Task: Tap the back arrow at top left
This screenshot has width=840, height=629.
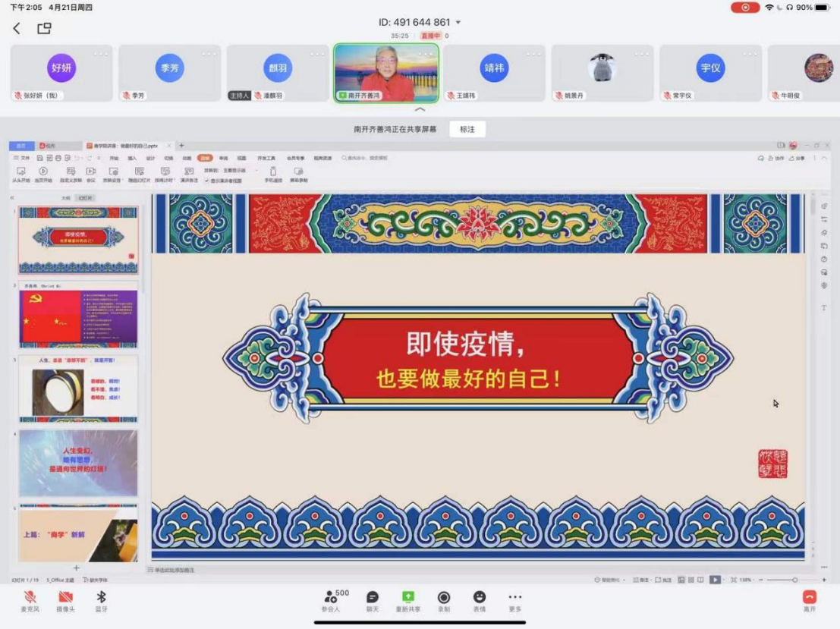Action: (17, 29)
